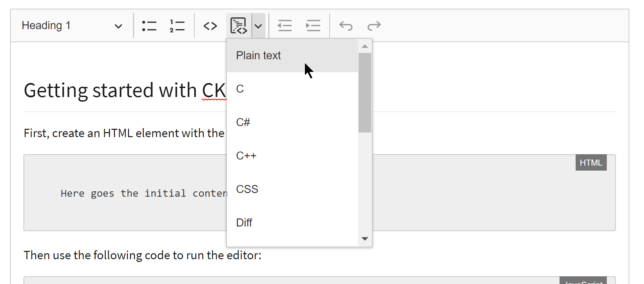This screenshot has width=644, height=284.
Task: Click the language list scrollbar thumb
Action: (365, 93)
